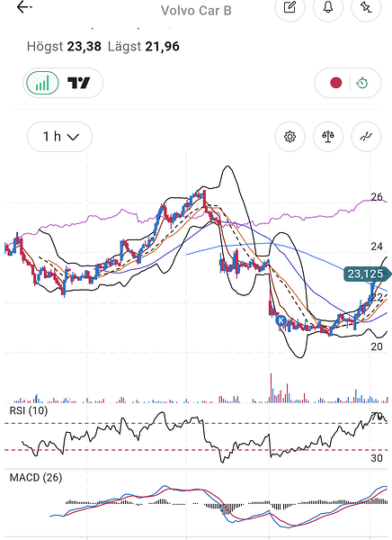Viewport: 392px width, 540px height.
Task: Open the compare scales icon
Action: point(328,137)
